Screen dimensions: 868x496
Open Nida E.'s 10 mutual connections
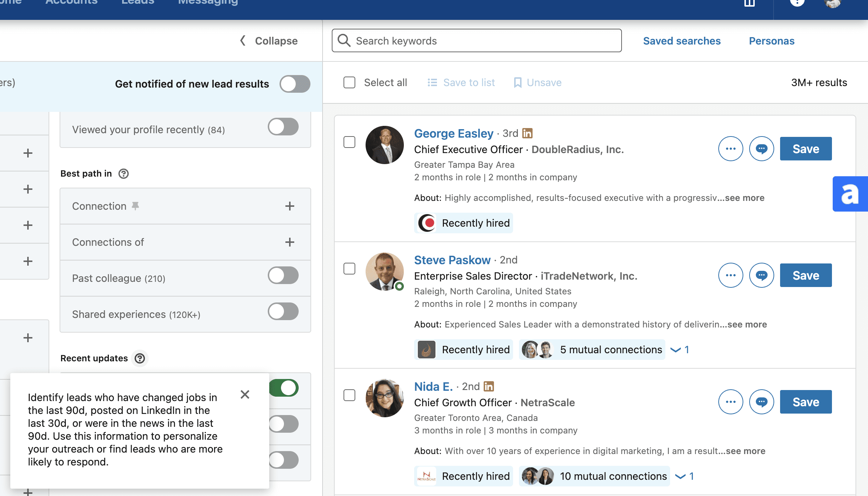coord(594,476)
